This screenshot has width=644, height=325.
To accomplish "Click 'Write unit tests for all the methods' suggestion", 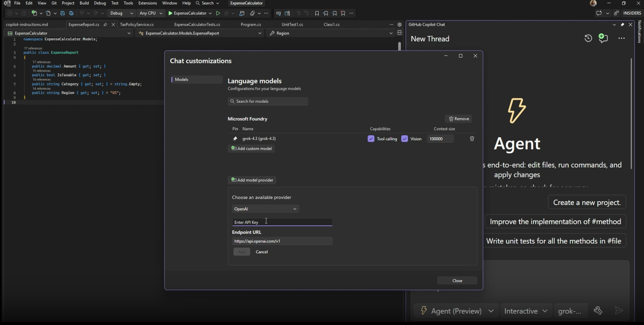I will 555,241.
